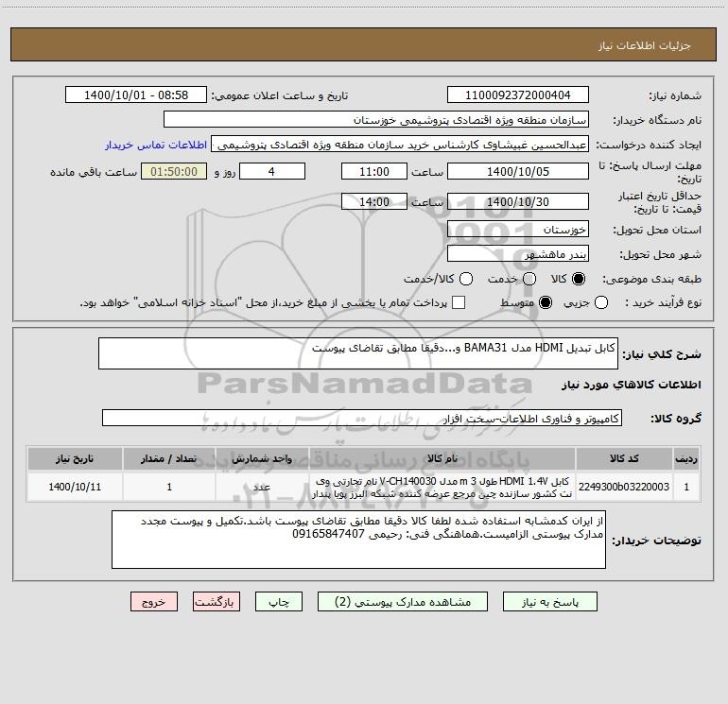
Task: Click the چاپ print button
Action: tap(279, 602)
